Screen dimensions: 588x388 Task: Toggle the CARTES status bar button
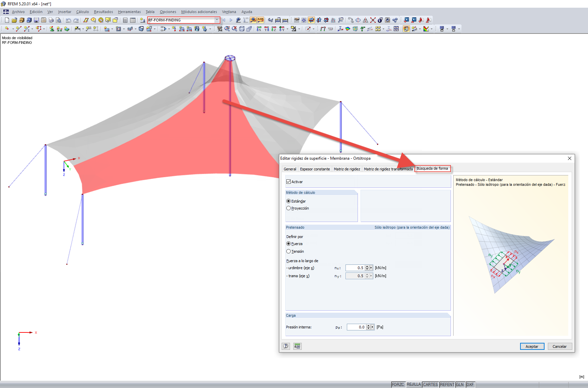(x=430, y=385)
